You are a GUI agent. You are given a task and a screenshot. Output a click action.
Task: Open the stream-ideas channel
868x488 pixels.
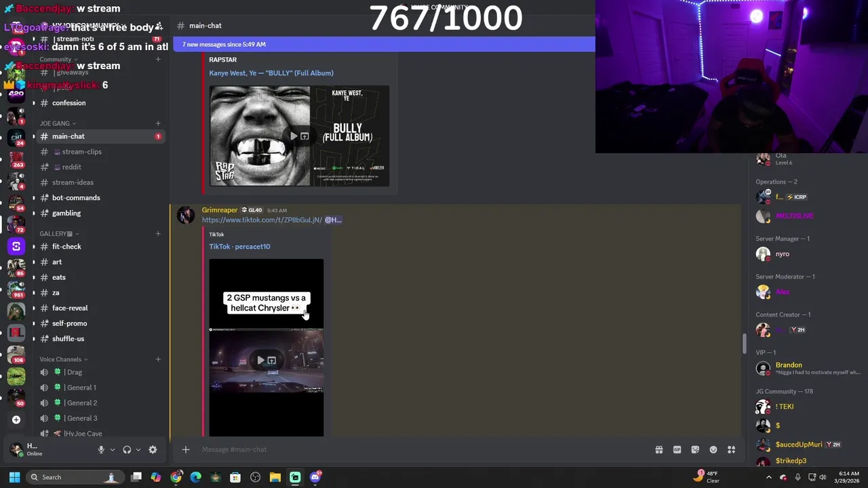click(x=99, y=182)
